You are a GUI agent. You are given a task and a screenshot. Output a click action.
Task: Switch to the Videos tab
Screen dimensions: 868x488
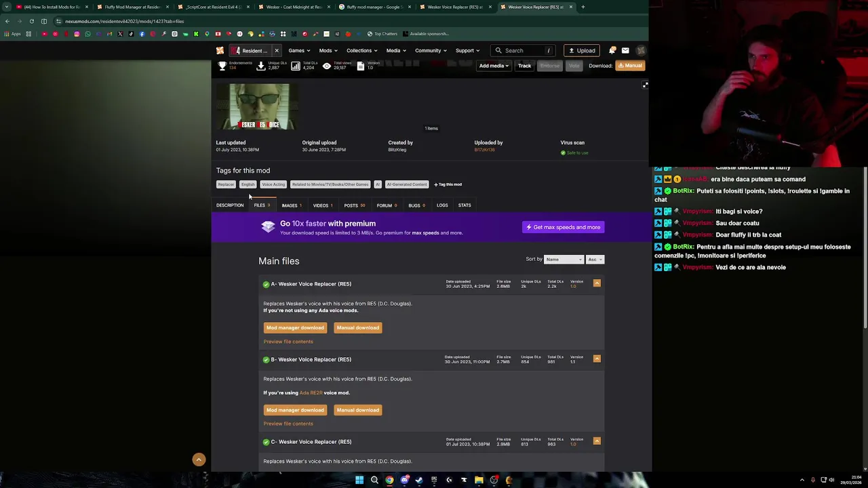(323, 205)
